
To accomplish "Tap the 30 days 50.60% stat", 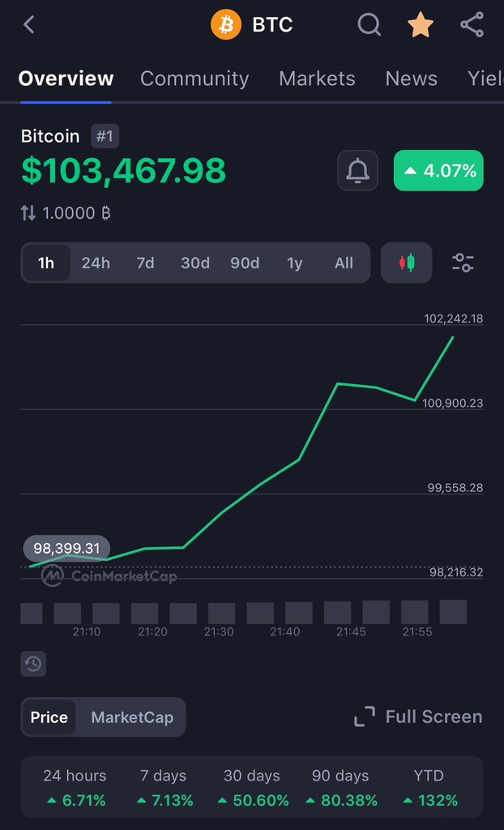I will pos(252,788).
